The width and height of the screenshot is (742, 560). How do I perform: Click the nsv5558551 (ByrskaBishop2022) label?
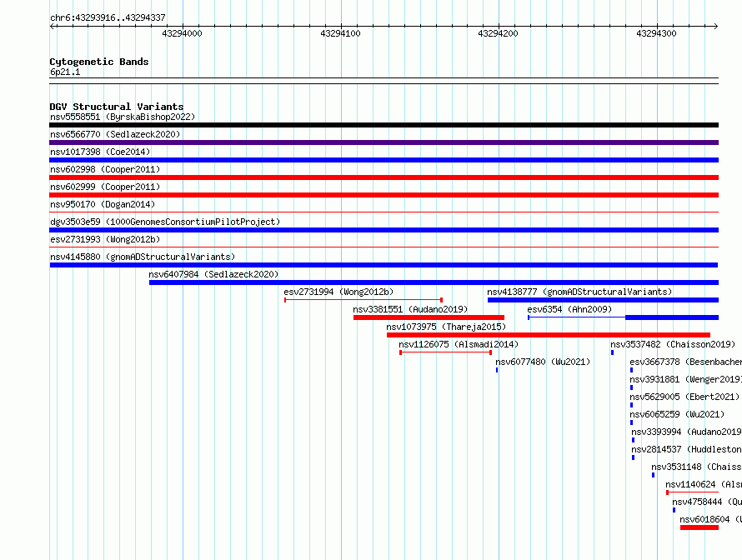[x=123, y=117]
